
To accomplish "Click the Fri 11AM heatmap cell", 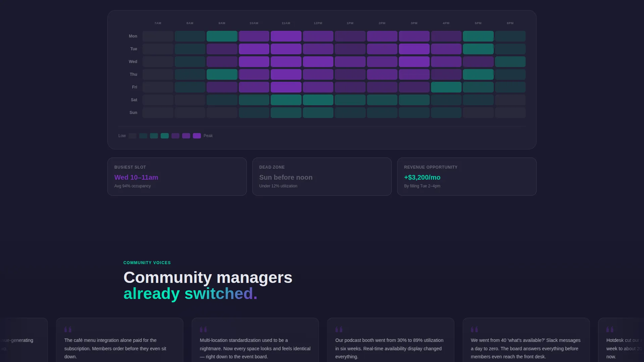I will tap(286, 87).
